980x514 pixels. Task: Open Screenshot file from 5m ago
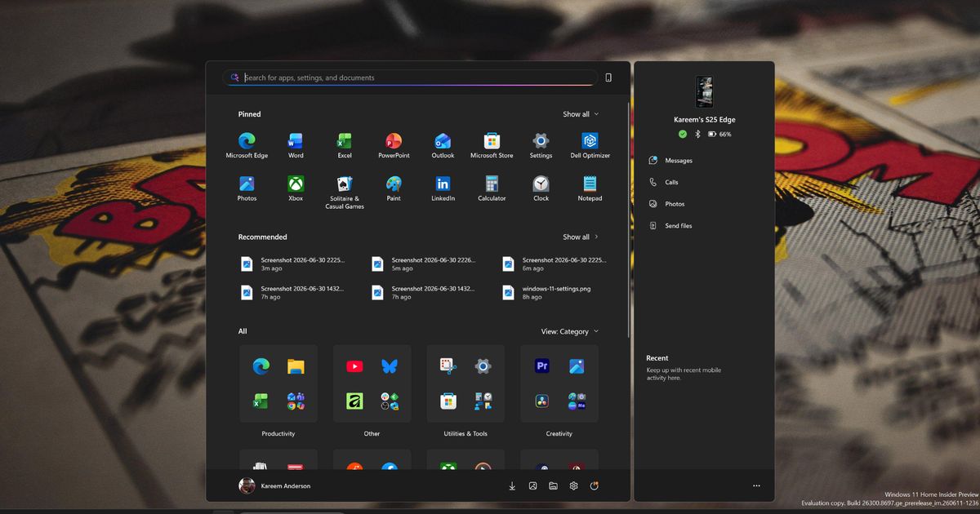pyautogui.click(x=425, y=264)
